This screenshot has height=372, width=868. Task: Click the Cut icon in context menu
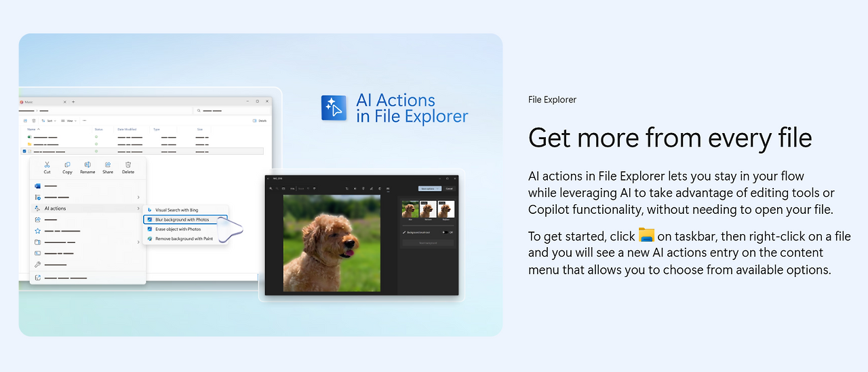(x=47, y=164)
